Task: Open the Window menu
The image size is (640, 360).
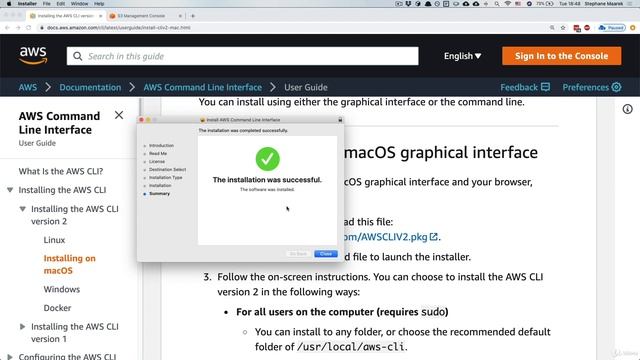Action: click(79, 4)
